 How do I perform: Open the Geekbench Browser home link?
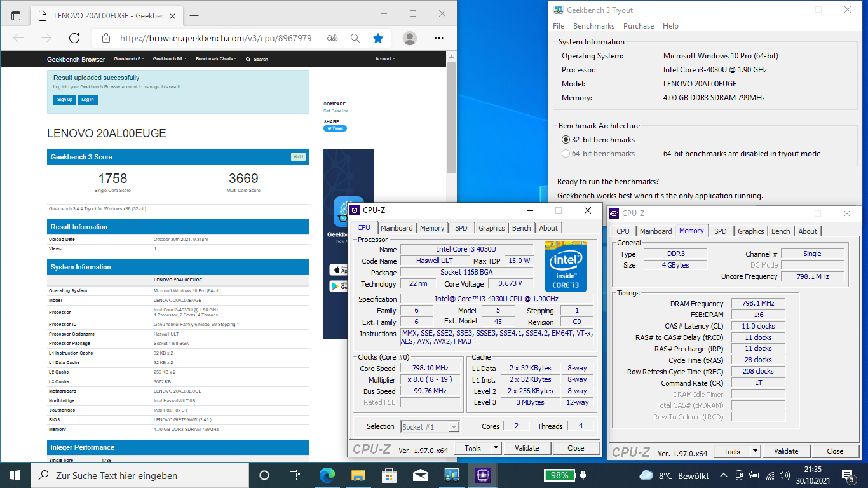pos(76,59)
